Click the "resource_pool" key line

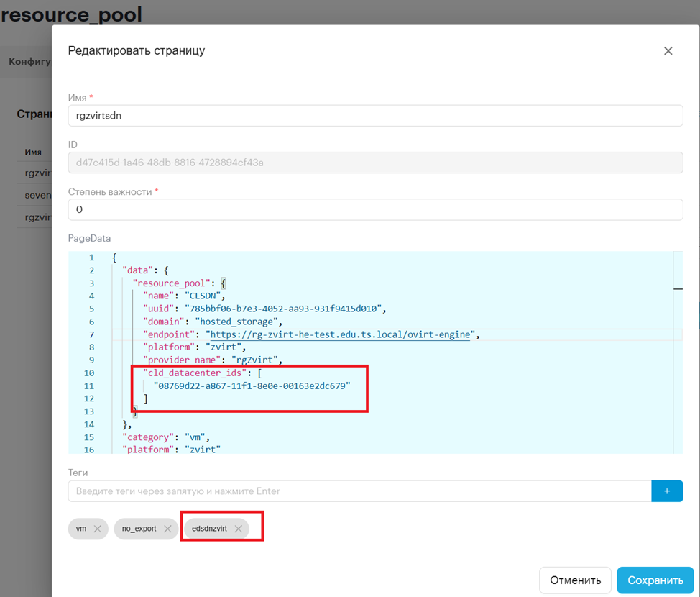(x=180, y=283)
